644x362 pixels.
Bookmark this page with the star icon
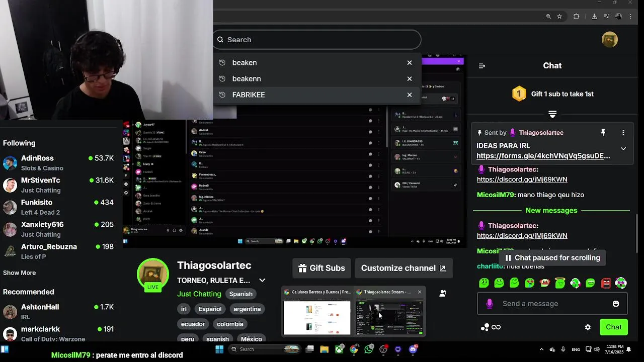tap(559, 17)
